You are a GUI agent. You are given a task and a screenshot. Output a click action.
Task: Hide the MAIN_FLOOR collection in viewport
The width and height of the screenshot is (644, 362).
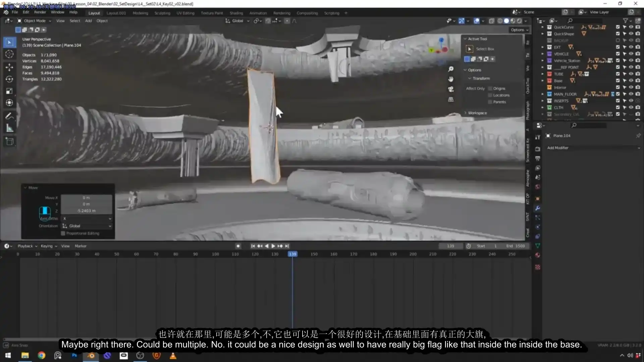[x=632, y=94]
